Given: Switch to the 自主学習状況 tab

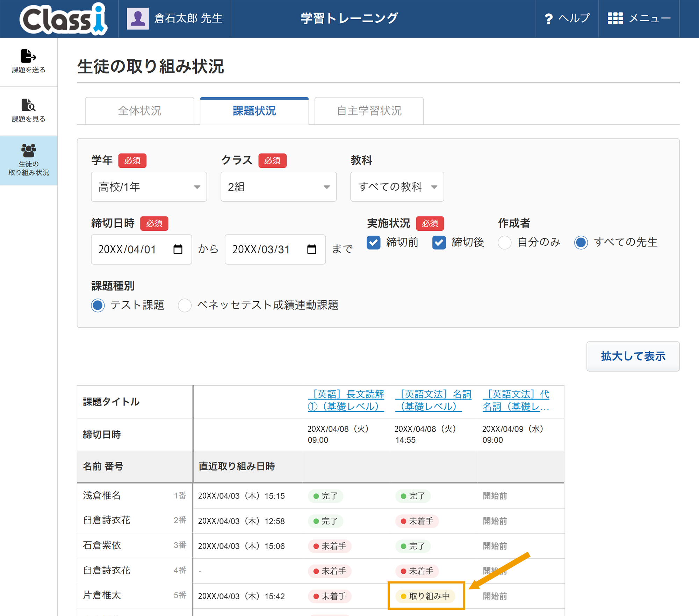Looking at the screenshot, I should click(369, 111).
